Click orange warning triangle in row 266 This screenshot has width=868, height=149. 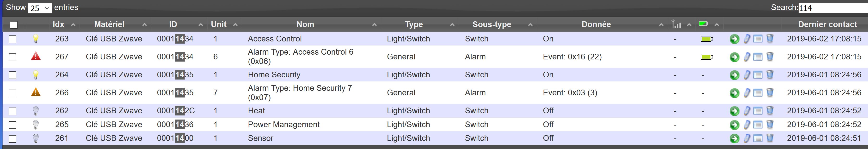pyautogui.click(x=36, y=92)
